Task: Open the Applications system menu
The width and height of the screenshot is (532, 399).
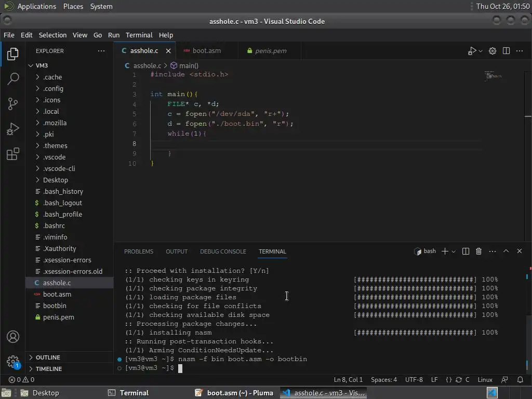Action: click(37, 6)
